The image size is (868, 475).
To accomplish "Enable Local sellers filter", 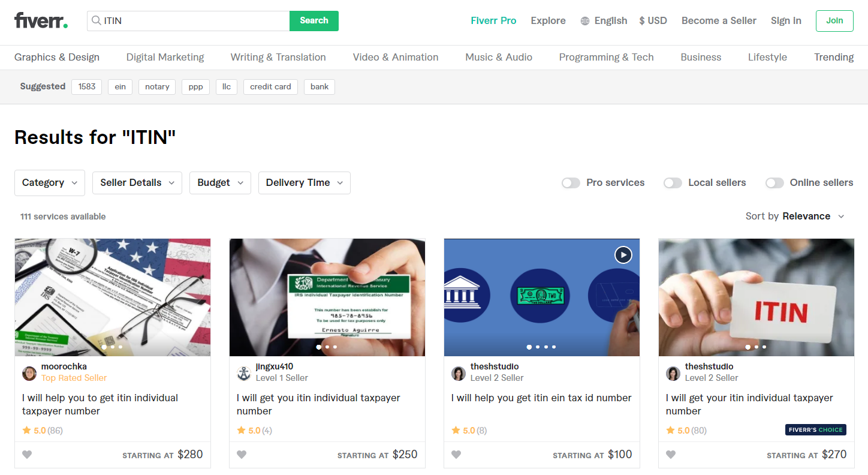I will click(x=673, y=183).
